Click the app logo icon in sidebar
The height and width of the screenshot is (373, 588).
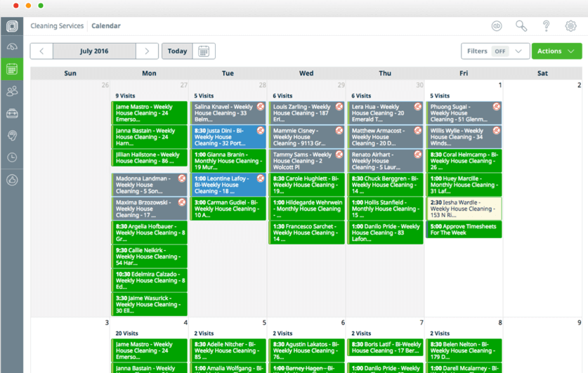point(12,26)
